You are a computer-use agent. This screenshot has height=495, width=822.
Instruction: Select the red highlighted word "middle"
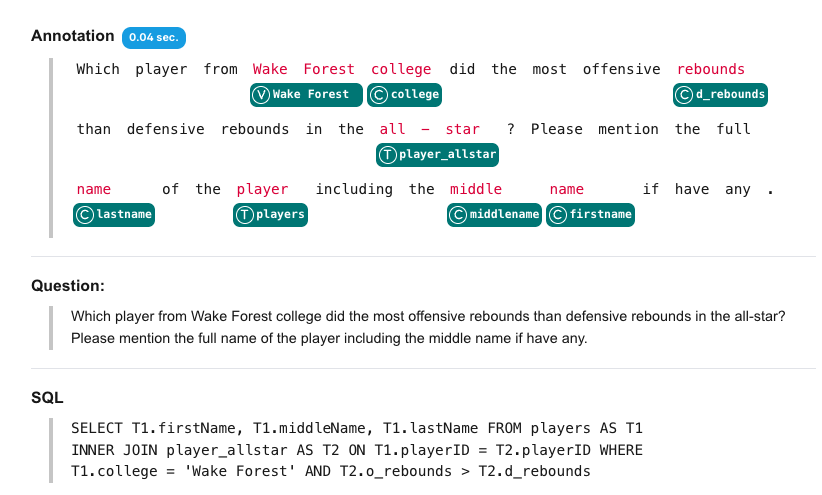pos(475,189)
